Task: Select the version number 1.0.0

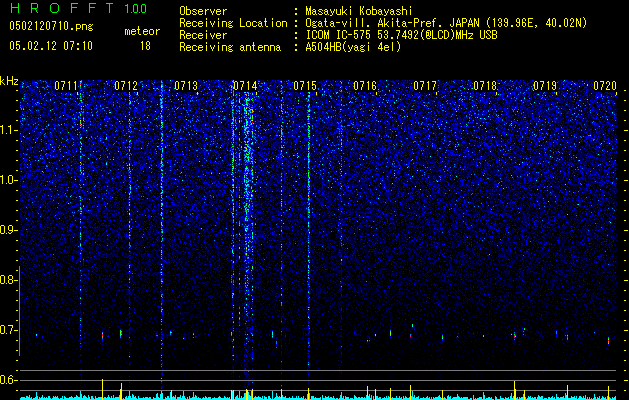Action: [136, 9]
